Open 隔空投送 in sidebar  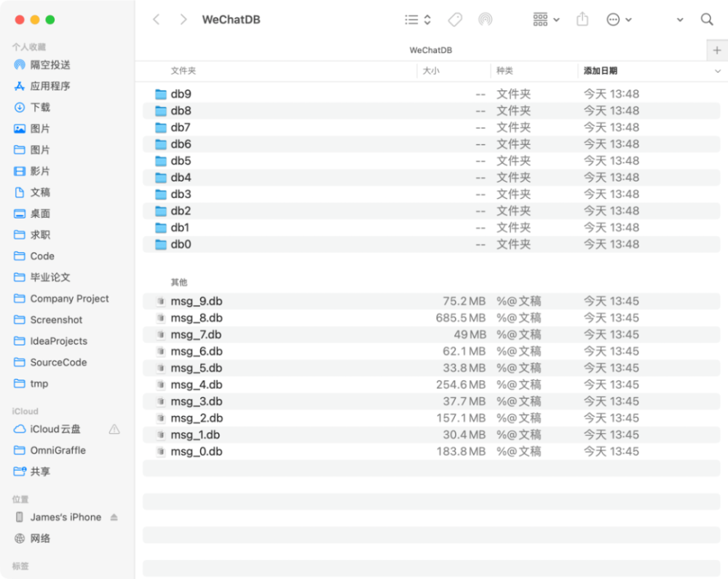click(x=50, y=65)
